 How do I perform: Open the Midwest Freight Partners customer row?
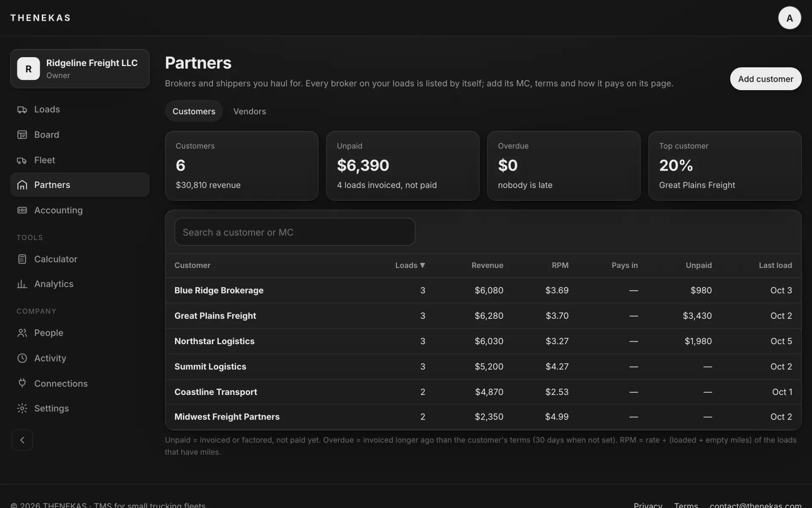point(483,417)
